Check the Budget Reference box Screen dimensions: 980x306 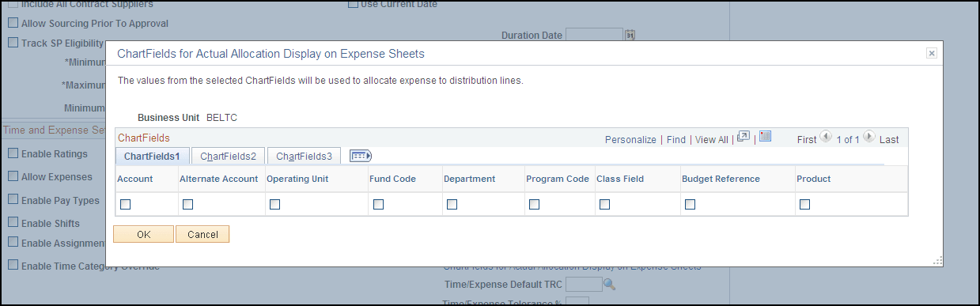point(690,205)
